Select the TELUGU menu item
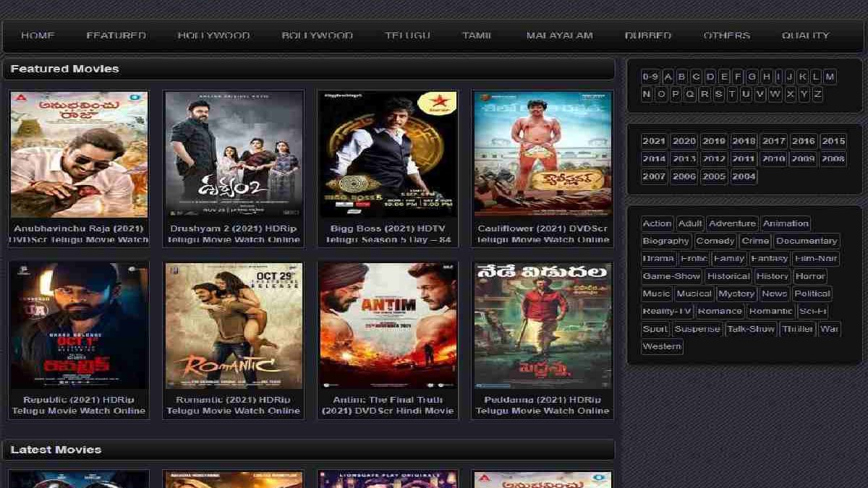868x488 pixels. [407, 35]
